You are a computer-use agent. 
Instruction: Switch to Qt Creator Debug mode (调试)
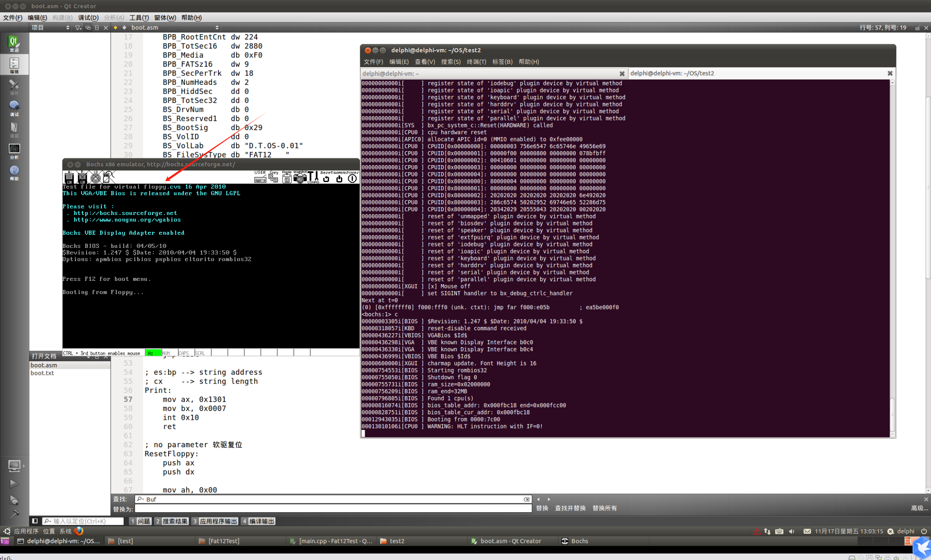tap(14, 108)
